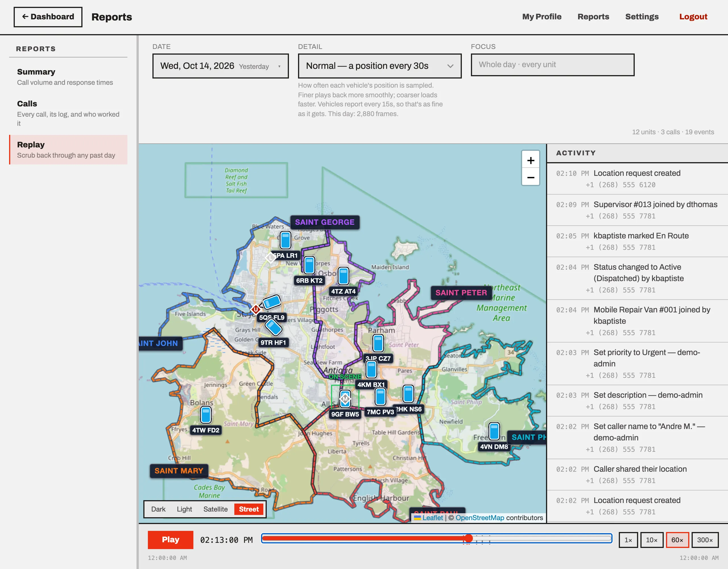Go to Reports in top navigation
This screenshot has height=569, width=728.
click(593, 17)
